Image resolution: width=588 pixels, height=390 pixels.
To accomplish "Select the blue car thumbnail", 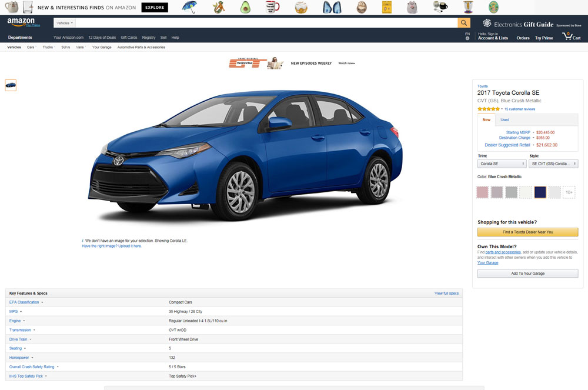I will [11, 85].
